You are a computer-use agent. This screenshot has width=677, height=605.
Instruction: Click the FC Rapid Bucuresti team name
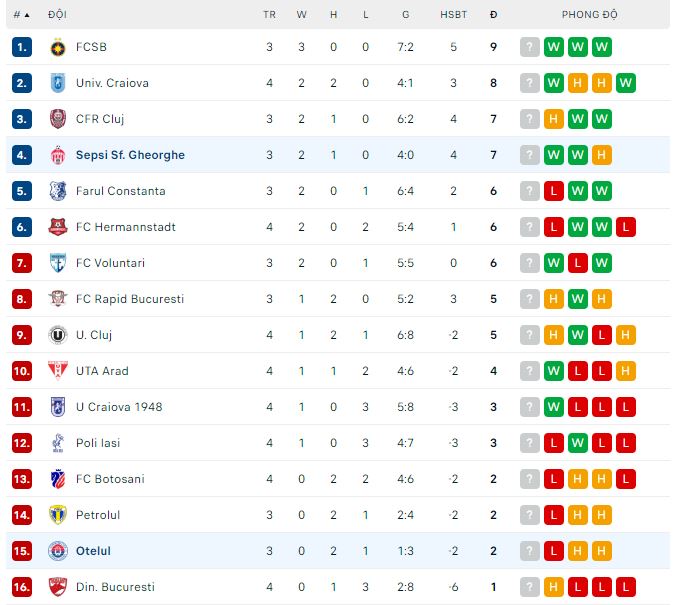(130, 299)
